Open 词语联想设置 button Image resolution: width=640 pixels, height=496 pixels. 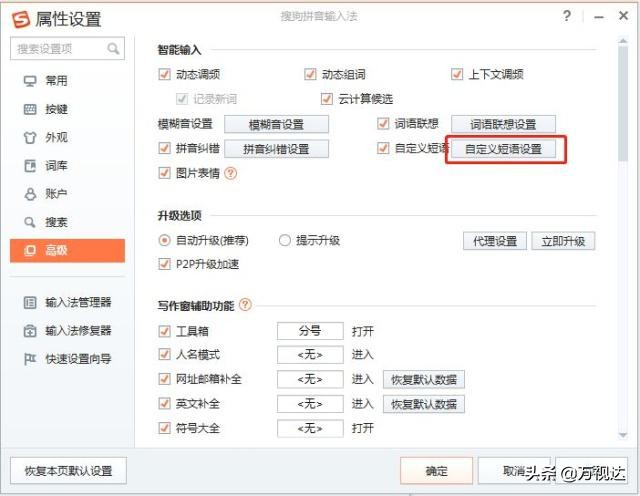(503, 124)
